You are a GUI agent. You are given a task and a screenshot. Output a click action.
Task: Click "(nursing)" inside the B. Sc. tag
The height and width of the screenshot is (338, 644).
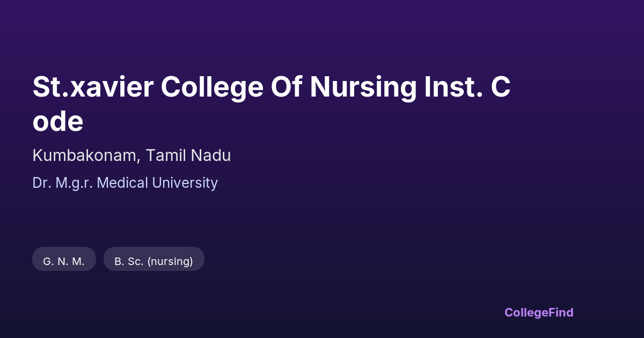tap(170, 261)
